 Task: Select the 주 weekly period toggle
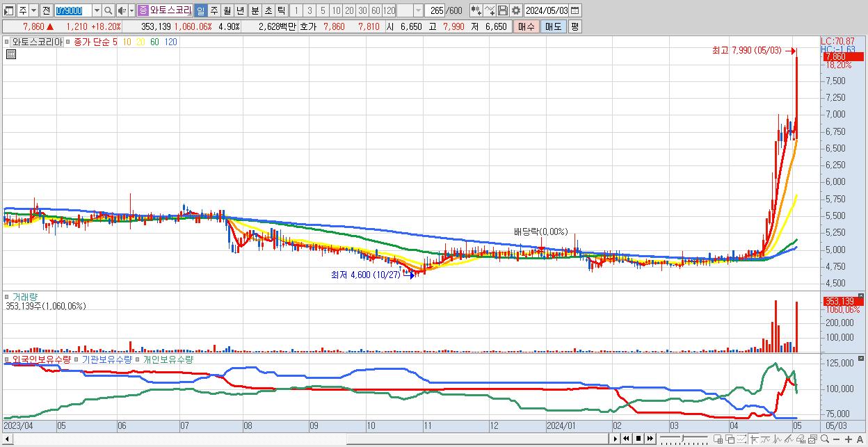pyautogui.click(x=214, y=10)
